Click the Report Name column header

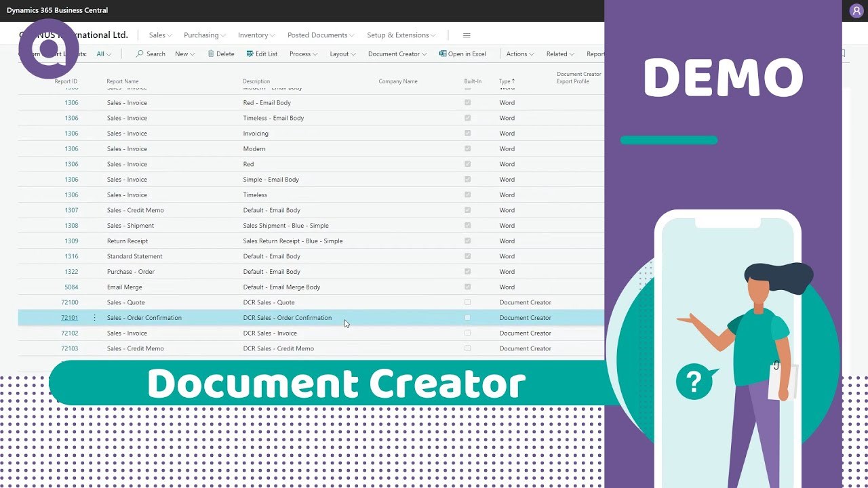click(x=123, y=81)
